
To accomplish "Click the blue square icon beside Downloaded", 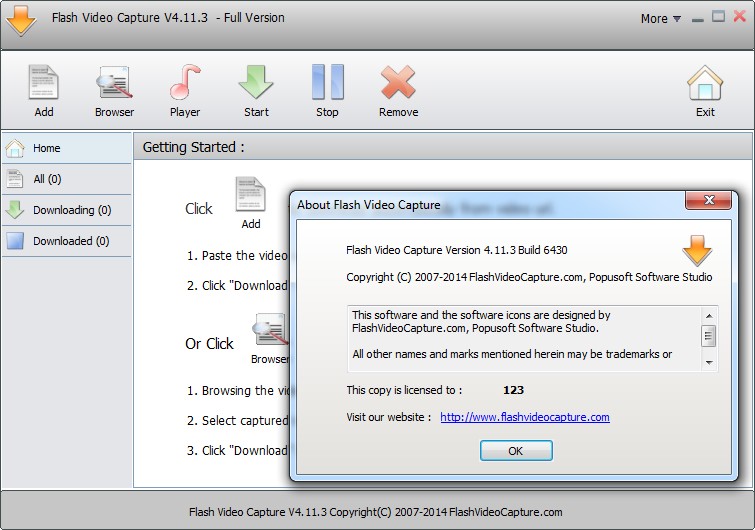I will click(x=15, y=241).
